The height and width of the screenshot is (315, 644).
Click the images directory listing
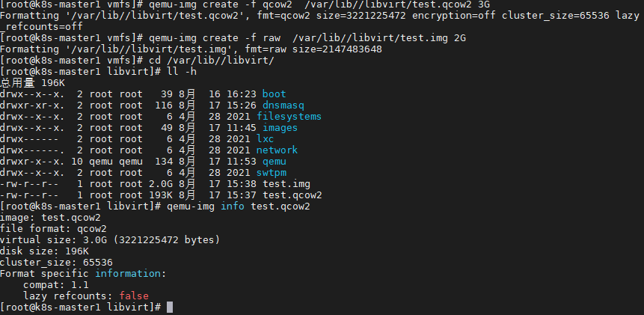click(x=280, y=128)
